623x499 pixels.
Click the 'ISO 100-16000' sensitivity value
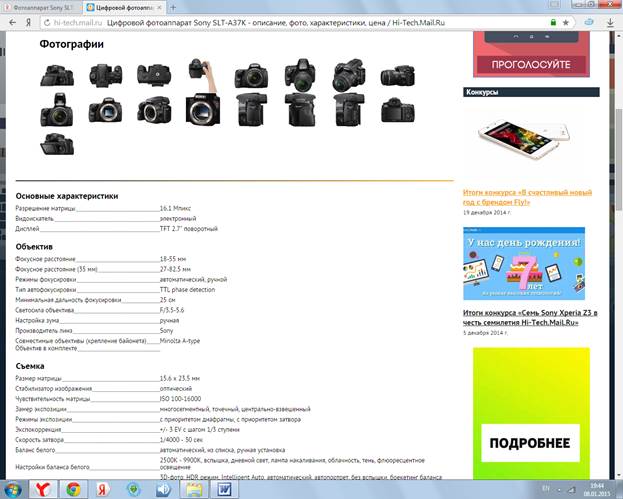pyautogui.click(x=180, y=398)
